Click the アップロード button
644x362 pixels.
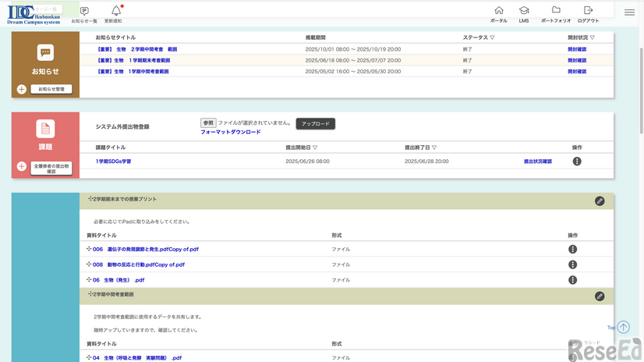pos(316,124)
